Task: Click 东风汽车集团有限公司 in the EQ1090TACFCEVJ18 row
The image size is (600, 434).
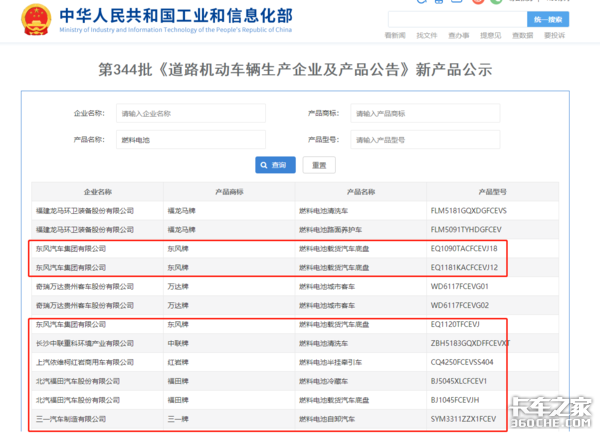Action: pyautogui.click(x=71, y=249)
